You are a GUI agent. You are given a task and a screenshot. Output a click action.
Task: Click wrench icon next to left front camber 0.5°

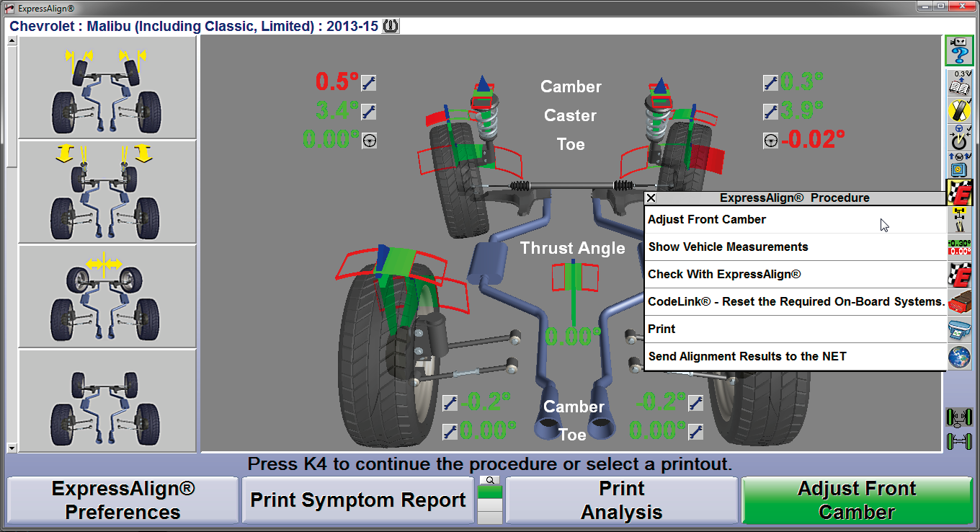tap(369, 83)
